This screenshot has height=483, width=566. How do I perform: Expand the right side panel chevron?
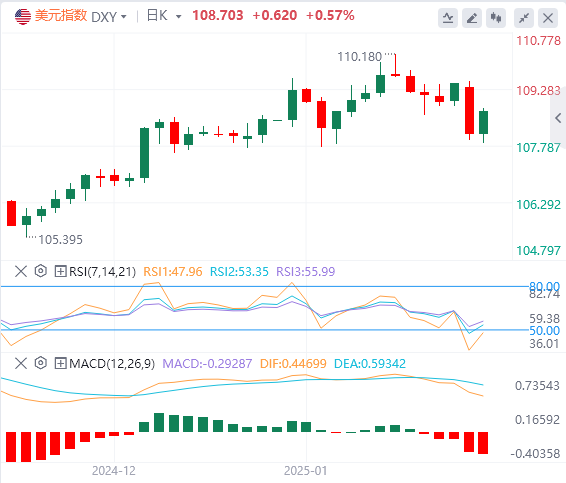click(558, 118)
